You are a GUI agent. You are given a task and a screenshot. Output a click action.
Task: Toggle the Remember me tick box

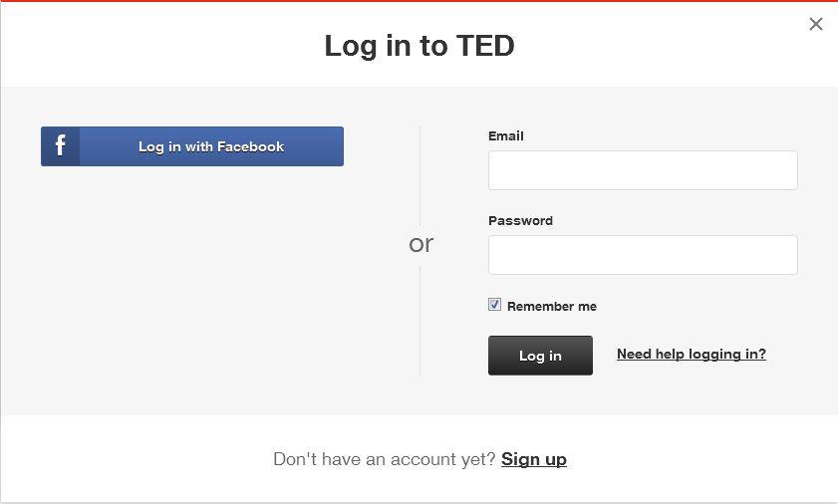click(x=494, y=305)
